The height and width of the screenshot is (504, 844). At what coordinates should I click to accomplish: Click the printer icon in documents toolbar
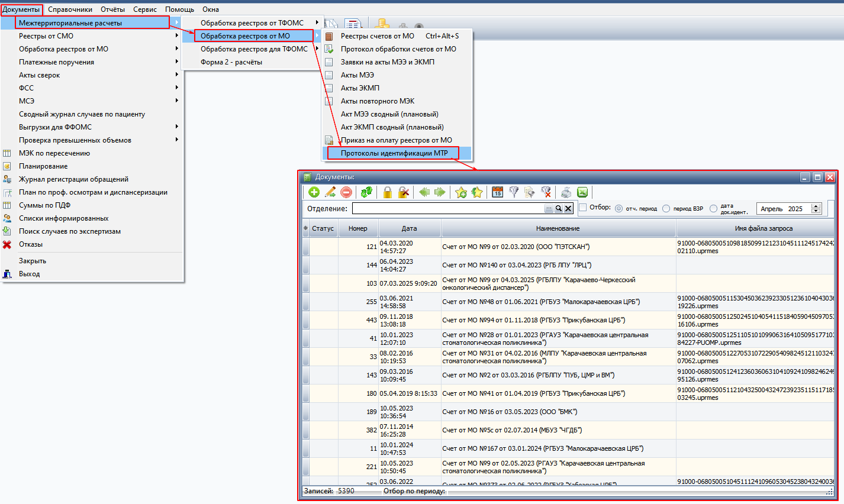point(566,192)
